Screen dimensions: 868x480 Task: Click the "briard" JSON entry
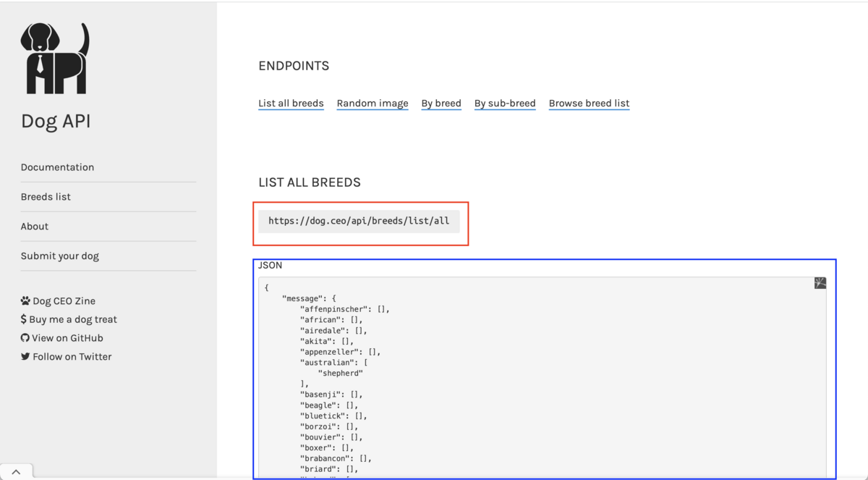(329, 469)
